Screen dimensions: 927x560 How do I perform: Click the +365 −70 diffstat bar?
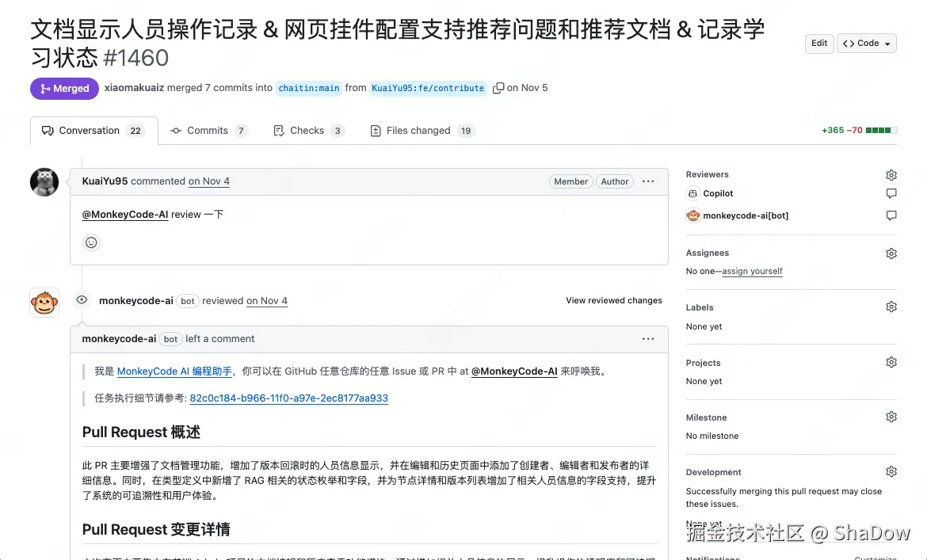point(859,131)
